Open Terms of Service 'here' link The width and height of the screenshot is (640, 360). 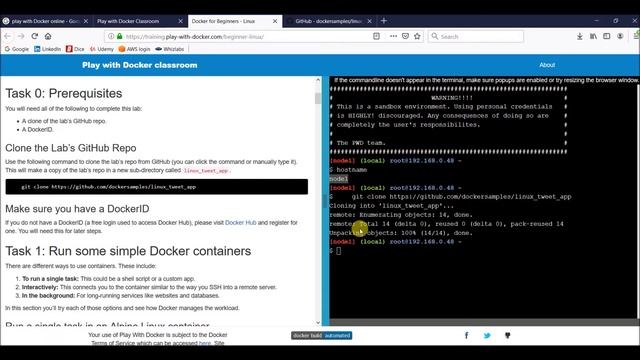click(x=204, y=343)
